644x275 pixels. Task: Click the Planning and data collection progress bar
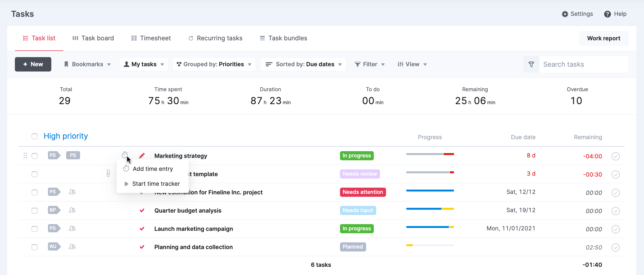click(430, 245)
